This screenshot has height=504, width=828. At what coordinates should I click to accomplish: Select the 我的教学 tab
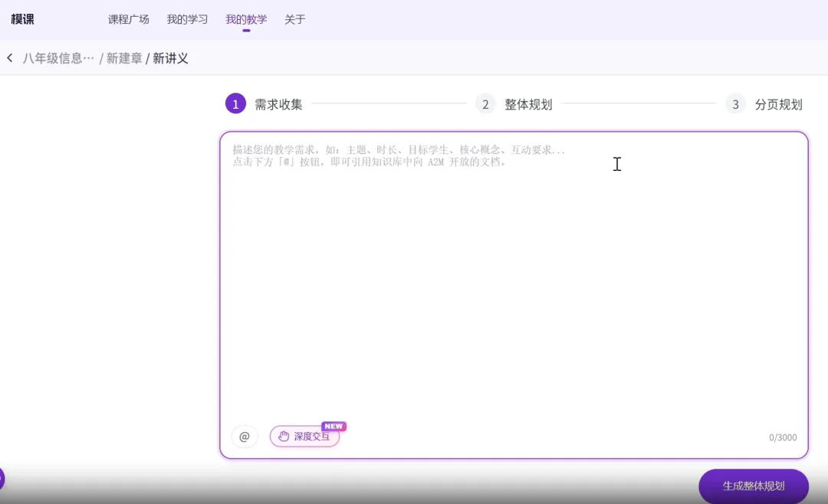click(x=246, y=19)
